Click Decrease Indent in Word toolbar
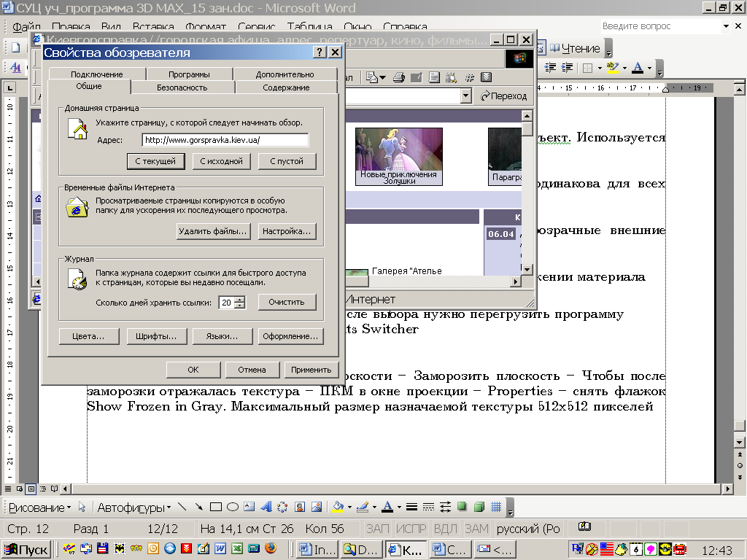747x560 pixels. click(x=550, y=68)
